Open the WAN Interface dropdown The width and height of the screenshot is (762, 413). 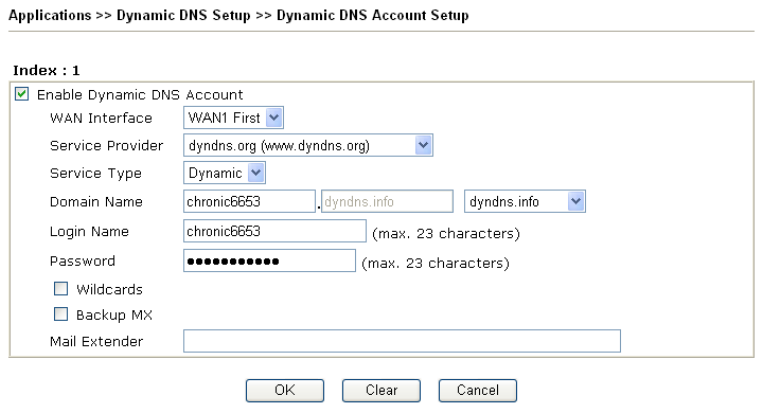(x=234, y=119)
